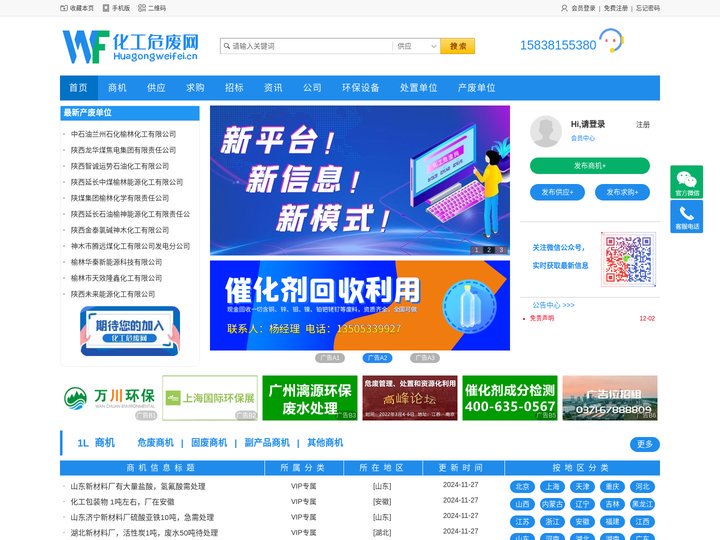Show the QR code icon (二维码)
This screenshot has height=540, width=720.
[142, 8]
